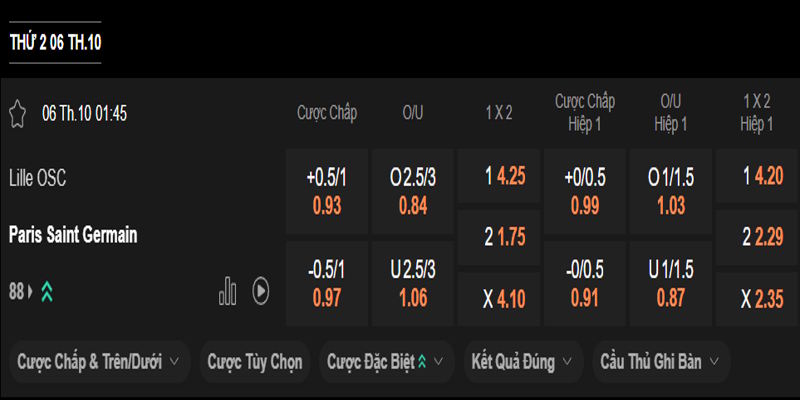
Task: Expand the Kết Quả Đúng dropdown
Action: pyautogui.click(x=524, y=362)
